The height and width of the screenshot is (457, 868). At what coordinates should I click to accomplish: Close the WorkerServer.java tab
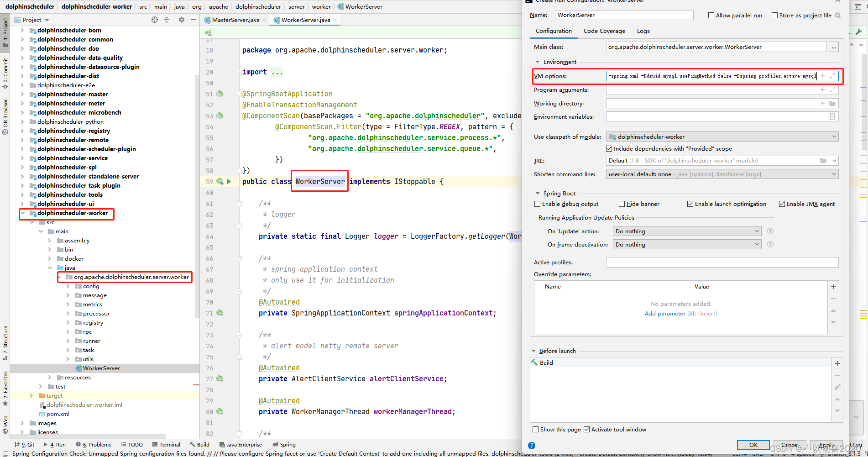point(335,20)
